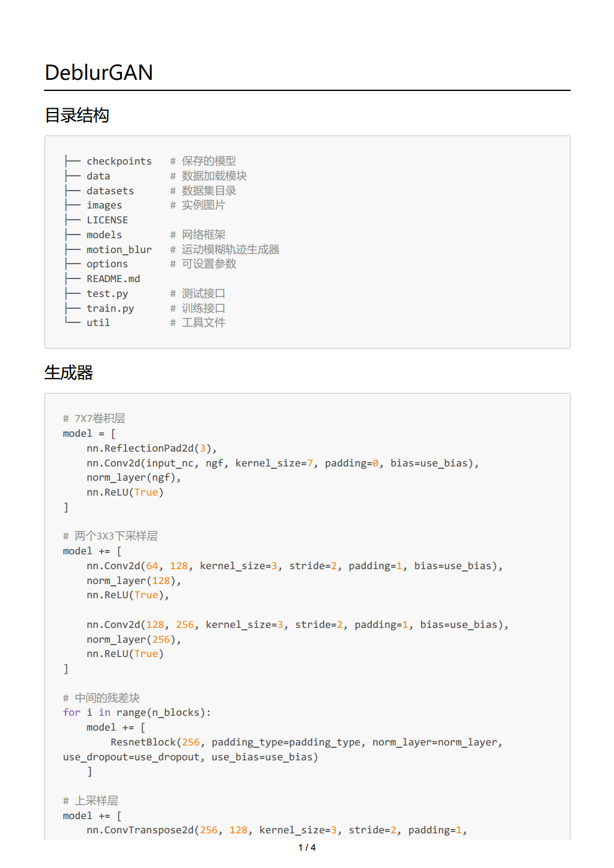Click the README.md file entry
The height and width of the screenshot is (868, 614).
coord(113,278)
